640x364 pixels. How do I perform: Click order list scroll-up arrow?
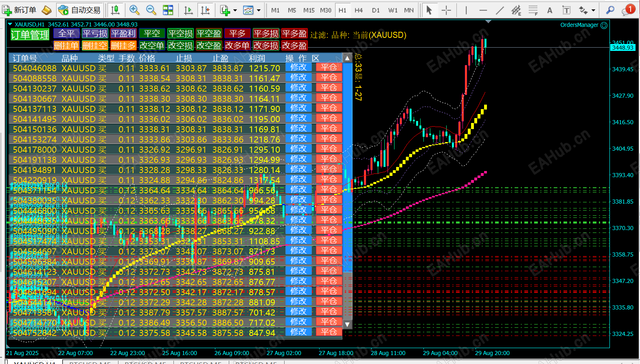[347, 58]
